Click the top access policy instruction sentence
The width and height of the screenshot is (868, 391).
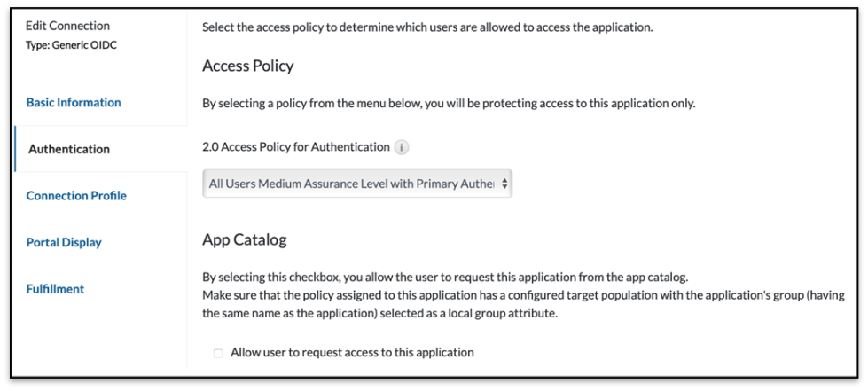point(427,27)
